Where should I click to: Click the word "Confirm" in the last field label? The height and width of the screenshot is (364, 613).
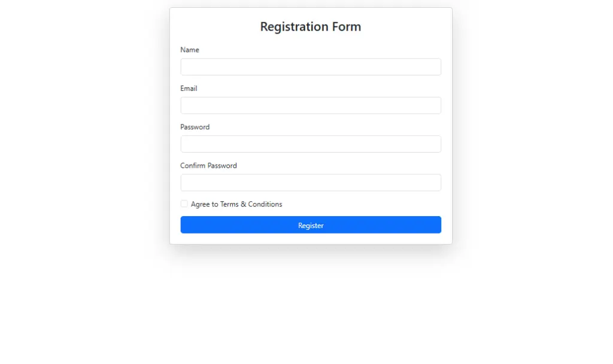click(x=194, y=166)
